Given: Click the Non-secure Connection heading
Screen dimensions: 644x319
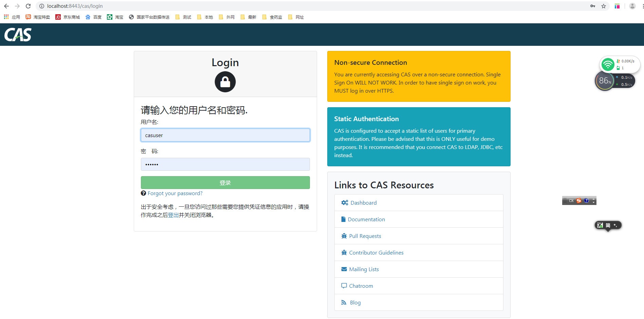Looking at the screenshot, I should coord(370,62).
